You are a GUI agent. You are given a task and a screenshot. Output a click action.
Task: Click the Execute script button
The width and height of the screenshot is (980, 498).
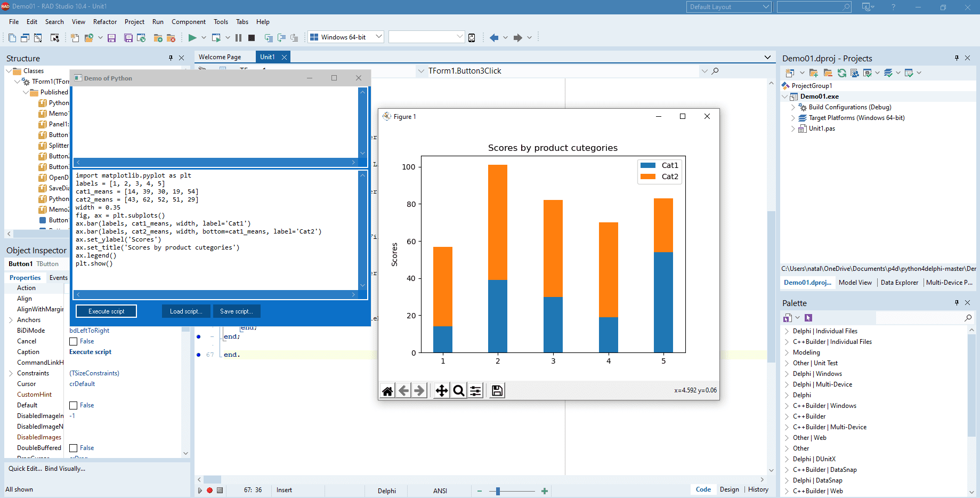106,311
